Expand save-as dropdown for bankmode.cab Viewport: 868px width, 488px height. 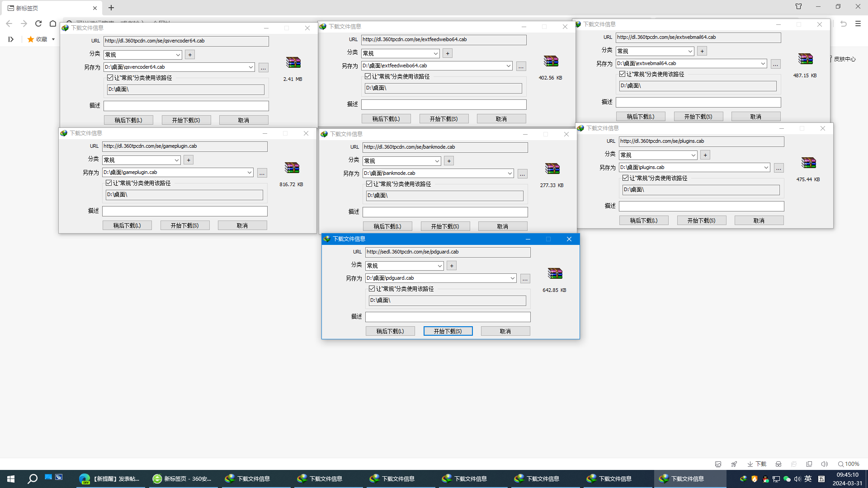[509, 174]
